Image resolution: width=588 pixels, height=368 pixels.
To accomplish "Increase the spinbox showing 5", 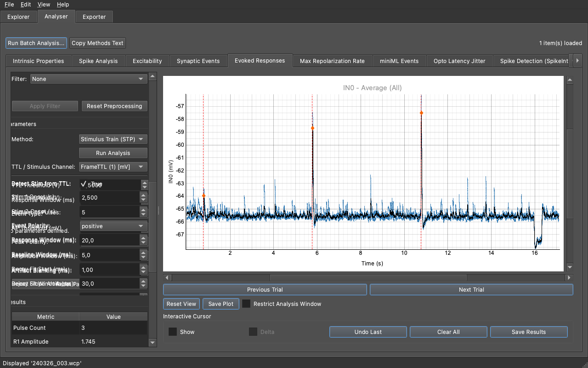I will (x=144, y=210).
